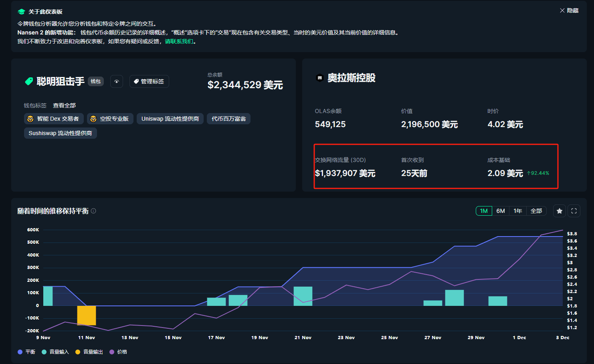Expand the chart to fullscreen
Screen dimensions: 594x364
click(574, 211)
